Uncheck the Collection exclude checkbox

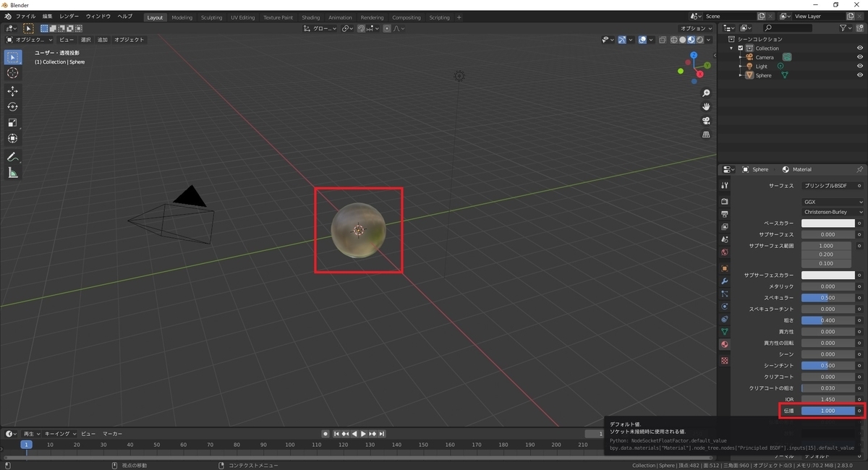[741, 48]
